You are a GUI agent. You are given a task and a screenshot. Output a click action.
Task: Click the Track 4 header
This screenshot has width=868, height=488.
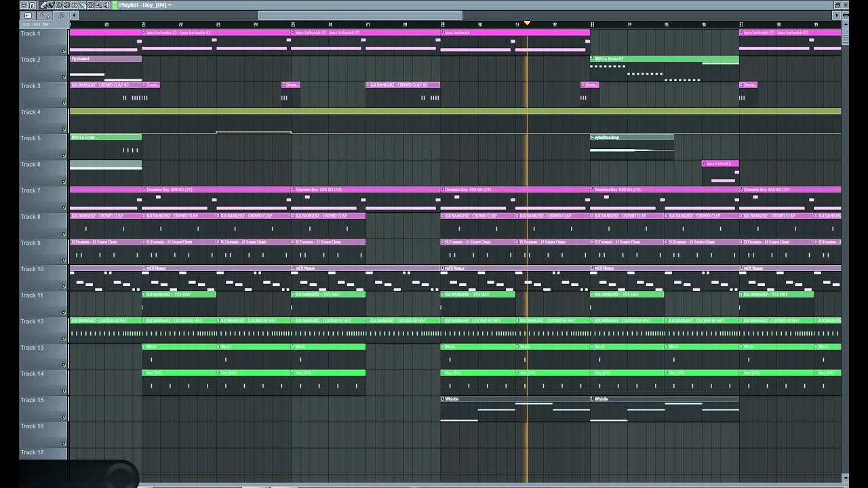pyautogui.click(x=43, y=121)
